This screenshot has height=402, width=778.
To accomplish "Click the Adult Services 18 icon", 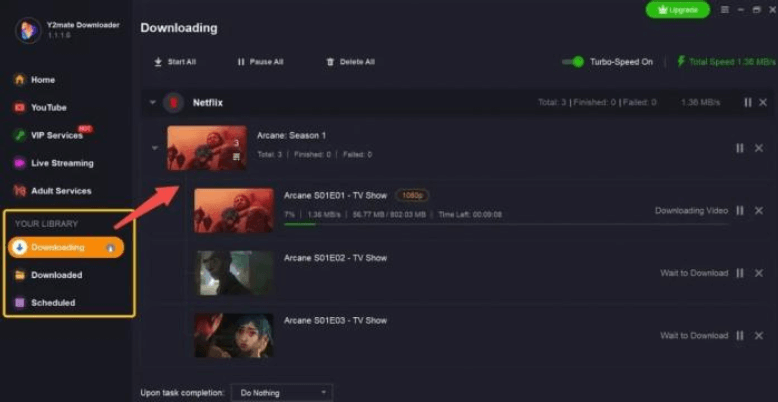I will (20, 191).
